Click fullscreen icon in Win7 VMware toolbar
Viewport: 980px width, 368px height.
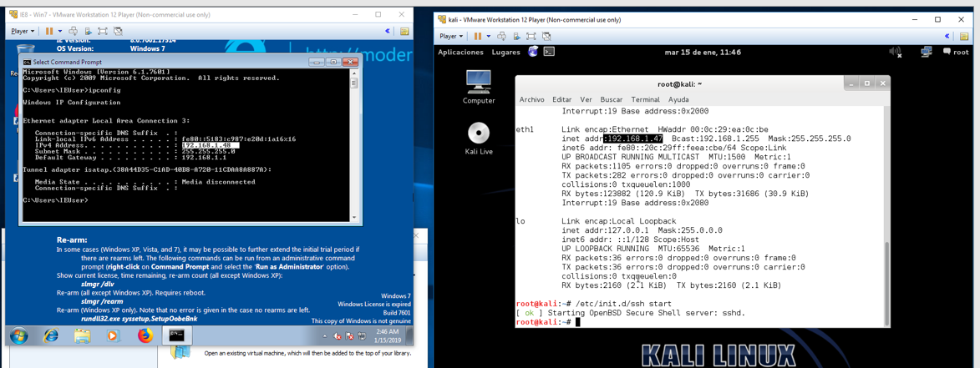[103, 32]
